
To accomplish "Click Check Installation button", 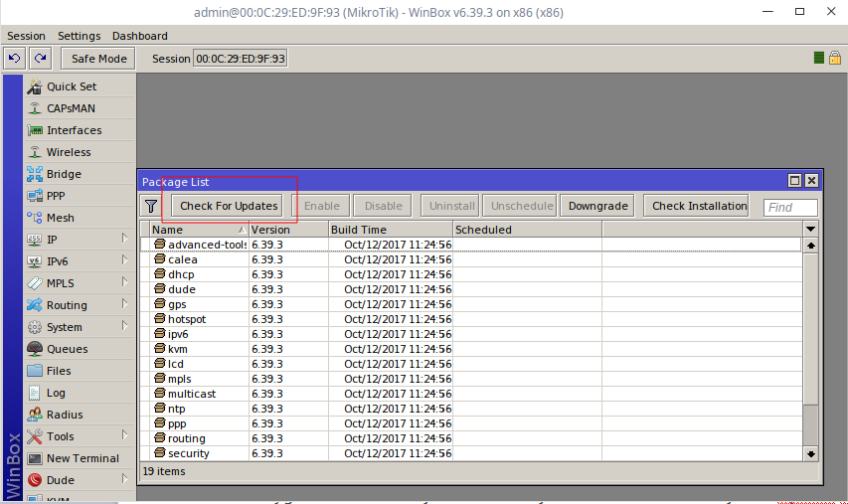I will pos(697,206).
